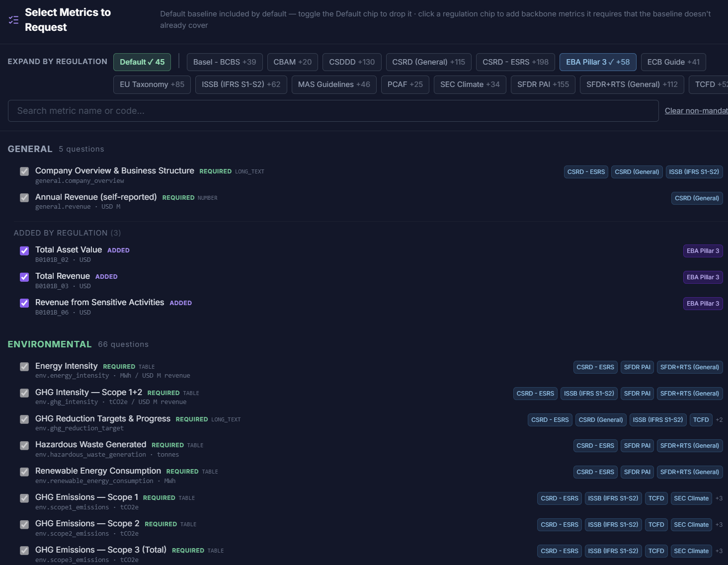Image resolution: width=728 pixels, height=565 pixels.
Task: Add the PCAF +25 regulation chip
Action: pyautogui.click(x=405, y=84)
